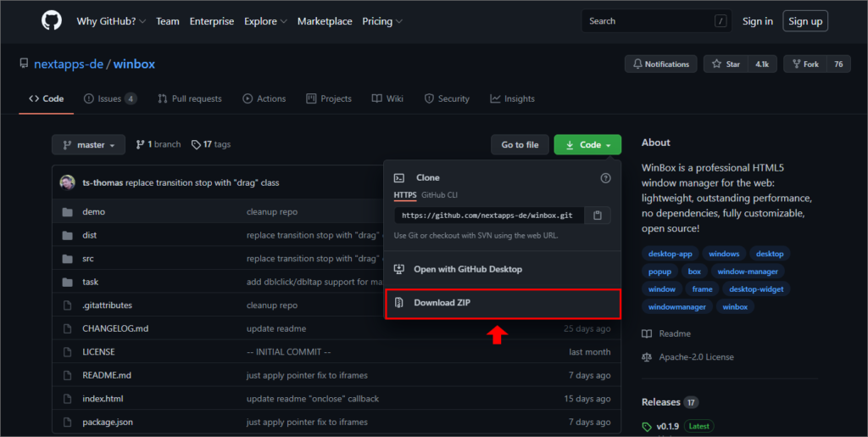This screenshot has height=437, width=868.
Task: Click Team in the header
Action: click(x=168, y=21)
